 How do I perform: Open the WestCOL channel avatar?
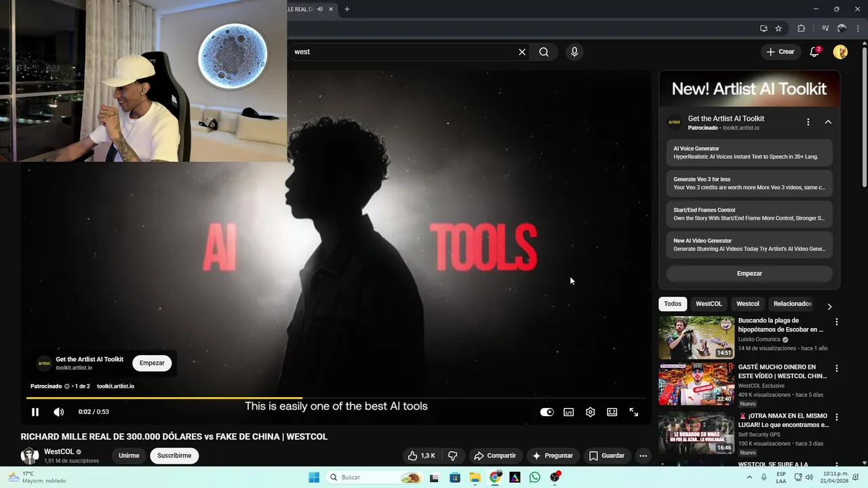pyautogui.click(x=30, y=455)
